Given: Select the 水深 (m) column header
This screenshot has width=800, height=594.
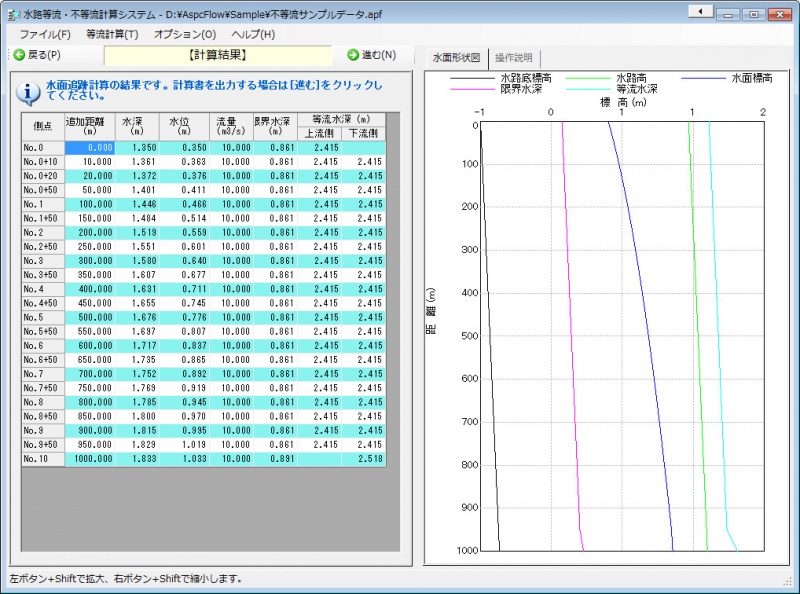Looking at the screenshot, I should coord(137,127).
